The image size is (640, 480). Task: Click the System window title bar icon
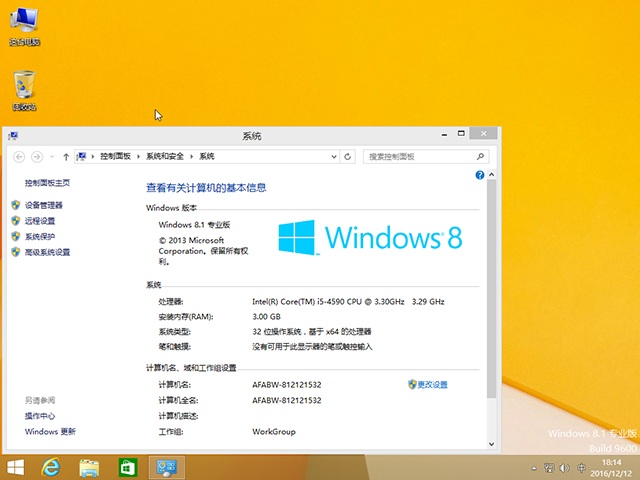pos(13,136)
